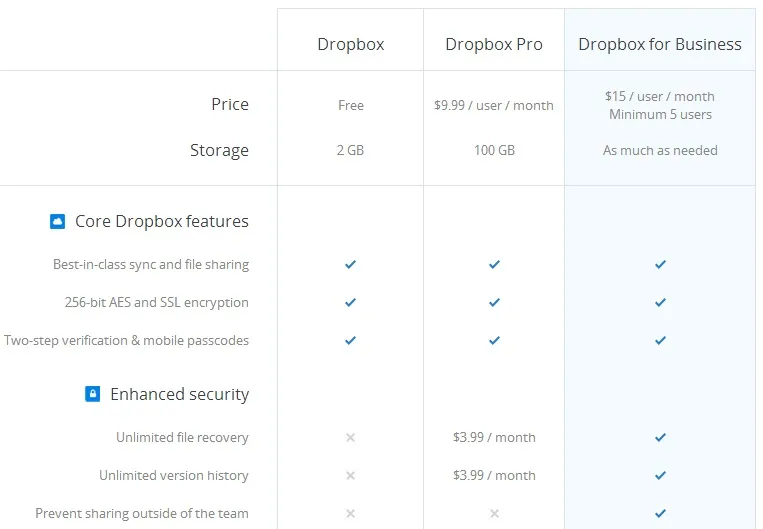This screenshot has height=529, width=763.
Task: Click two-step verification checkmark in Pro column
Action: point(494,340)
